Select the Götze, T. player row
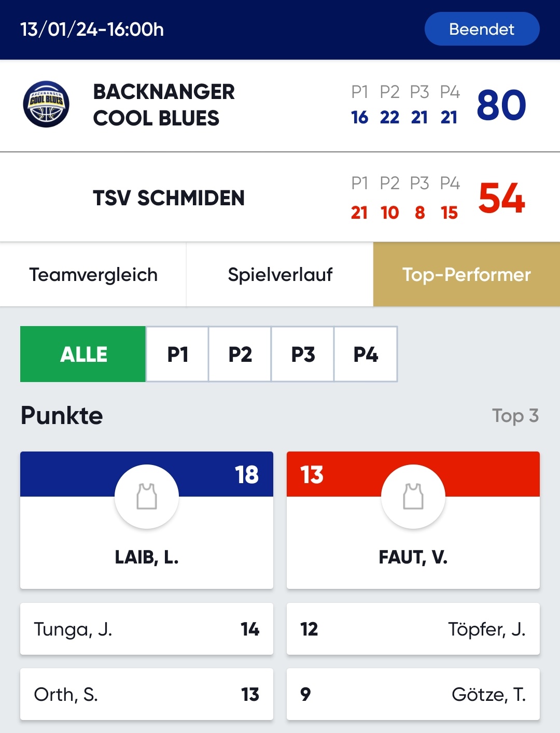This screenshot has height=733, width=560. point(413,694)
